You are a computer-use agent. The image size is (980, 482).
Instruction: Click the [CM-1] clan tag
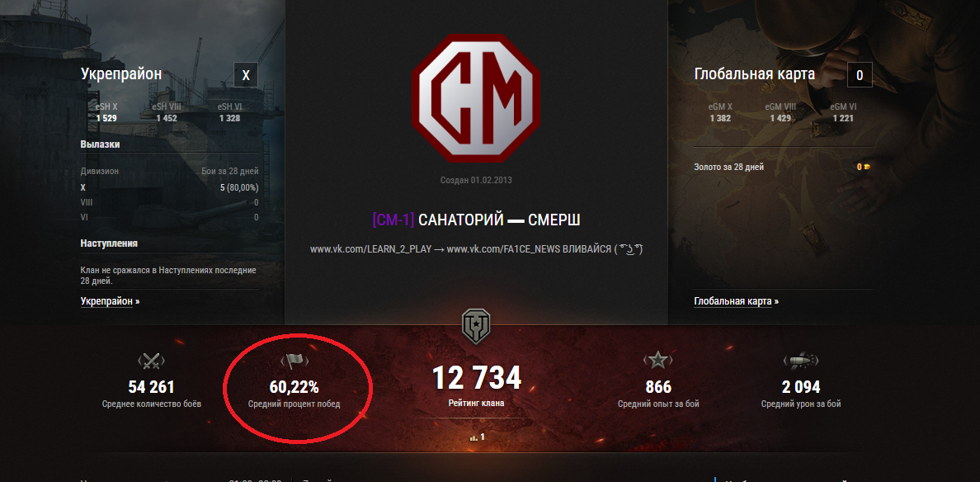point(393,220)
